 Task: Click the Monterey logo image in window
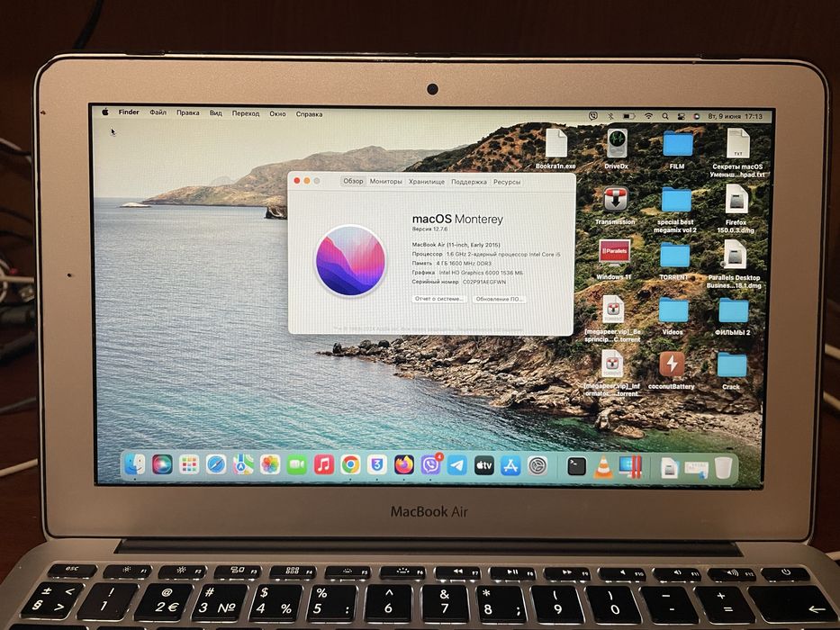click(x=350, y=260)
